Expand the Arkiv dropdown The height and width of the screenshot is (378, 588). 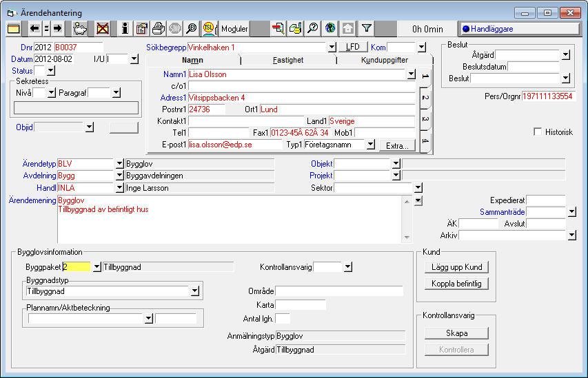[x=572, y=235]
